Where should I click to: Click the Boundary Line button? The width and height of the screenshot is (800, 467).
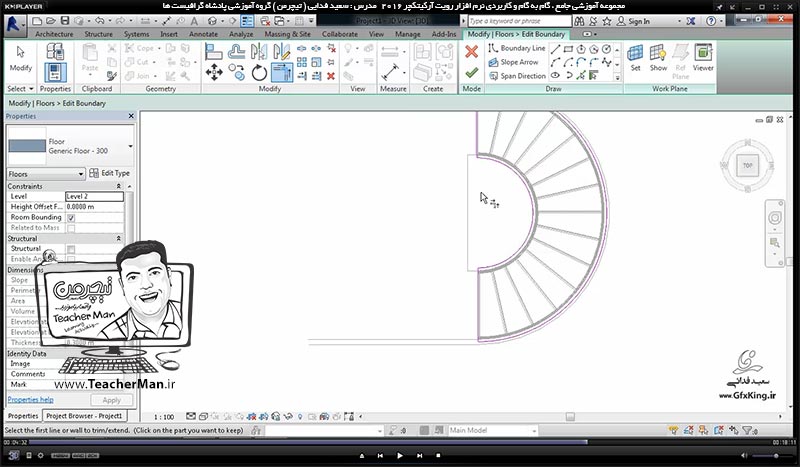click(x=517, y=48)
